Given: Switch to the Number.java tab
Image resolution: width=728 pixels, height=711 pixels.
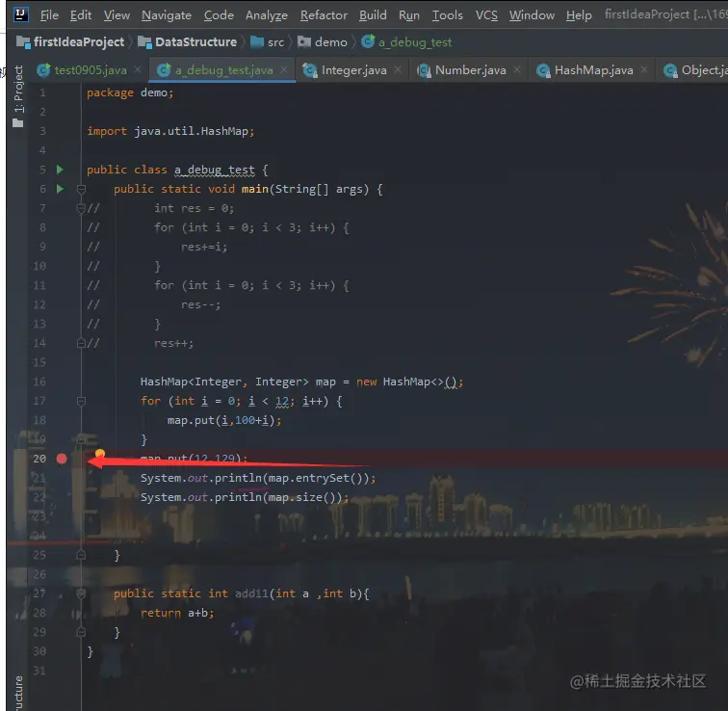Looking at the screenshot, I should [x=470, y=70].
